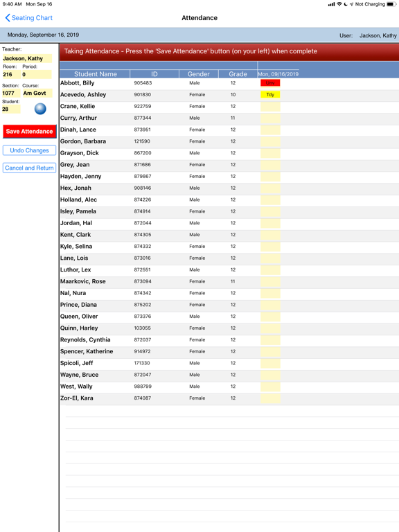Viewport: 399px width, 532px height.
Task: Click the Save Attendance button
Action: pyautogui.click(x=29, y=132)
